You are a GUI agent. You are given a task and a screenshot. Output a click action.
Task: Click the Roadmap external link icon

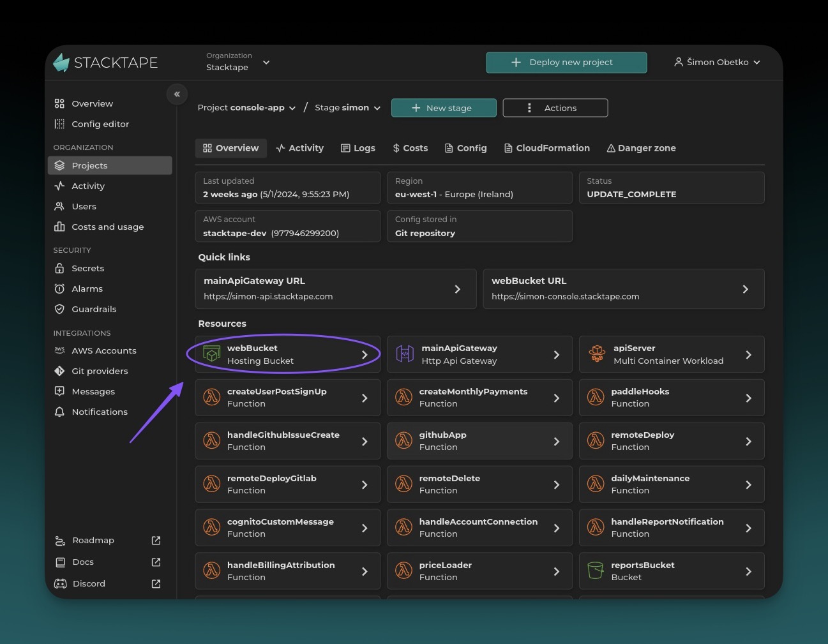tap(156, 541)
